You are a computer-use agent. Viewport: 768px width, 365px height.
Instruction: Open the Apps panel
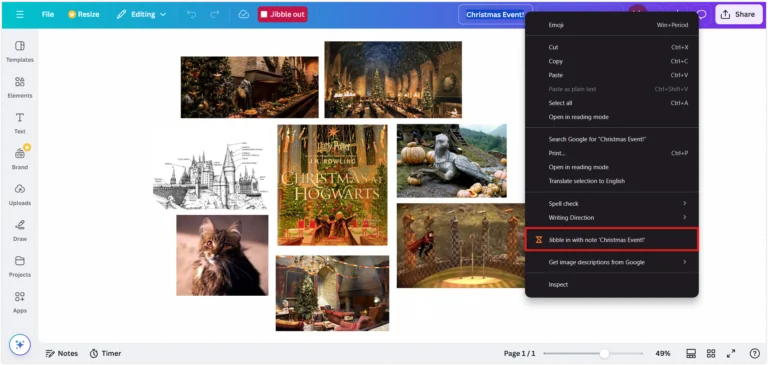[20, 302]
